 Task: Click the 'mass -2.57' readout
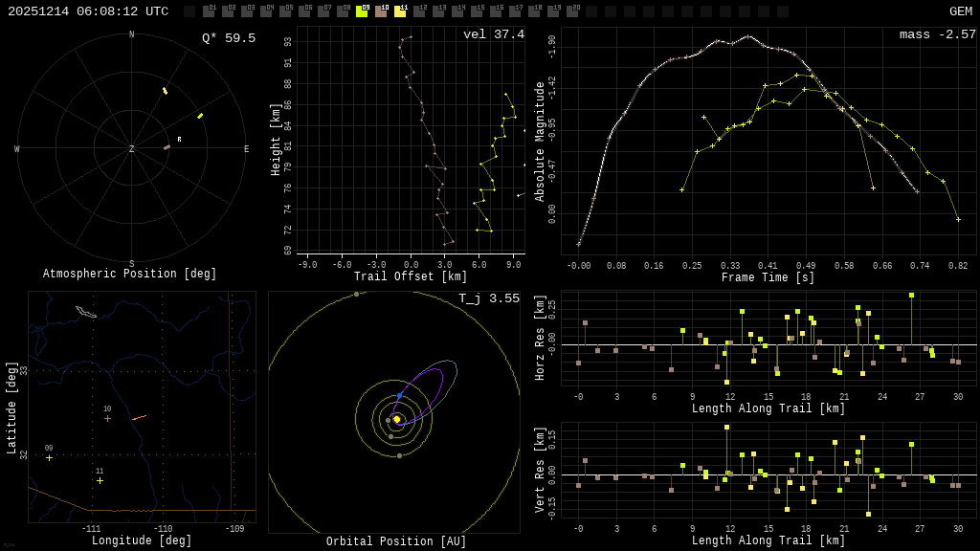[x=937, y=34]
